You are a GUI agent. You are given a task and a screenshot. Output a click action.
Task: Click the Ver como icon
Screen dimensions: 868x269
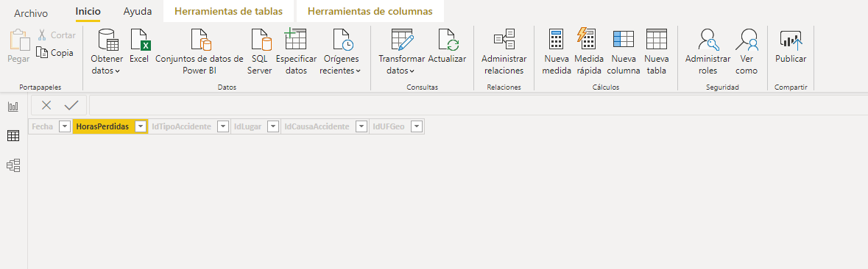pos(747,40)
